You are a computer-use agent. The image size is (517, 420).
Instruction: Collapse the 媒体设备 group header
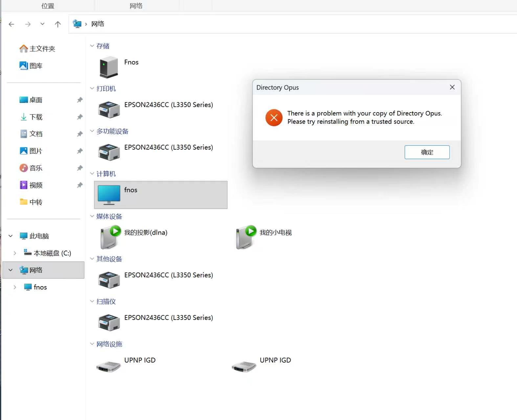coord(92,216)
